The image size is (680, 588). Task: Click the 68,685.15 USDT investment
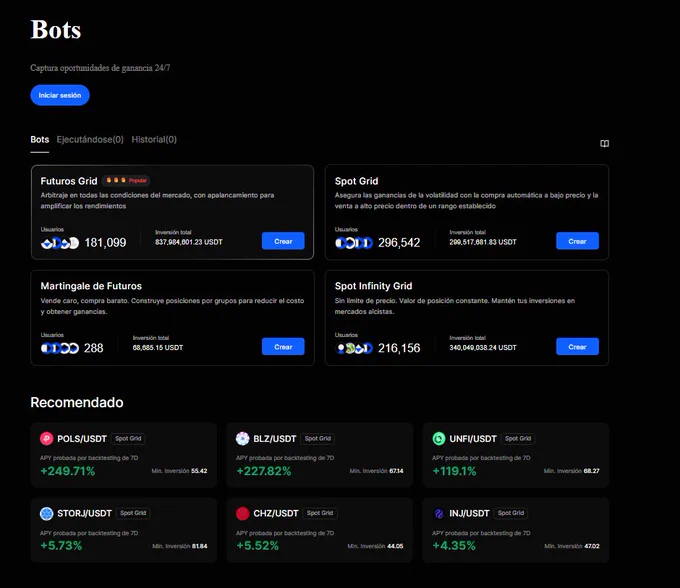click(x=158, y=348)
